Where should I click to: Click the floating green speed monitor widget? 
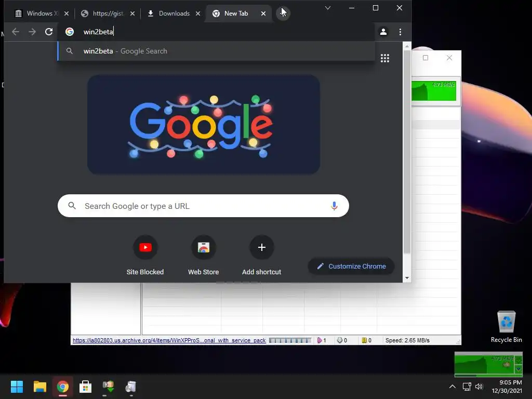click(488, 364)
